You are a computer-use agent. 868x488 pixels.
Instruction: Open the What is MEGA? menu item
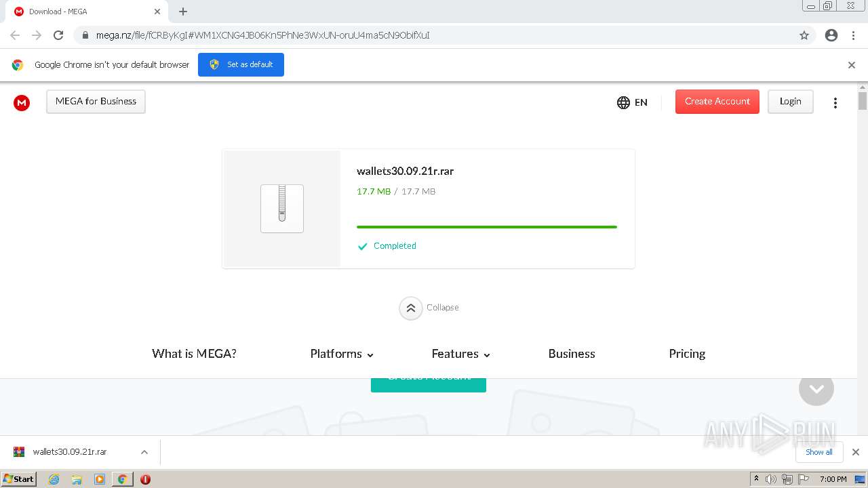194,354
